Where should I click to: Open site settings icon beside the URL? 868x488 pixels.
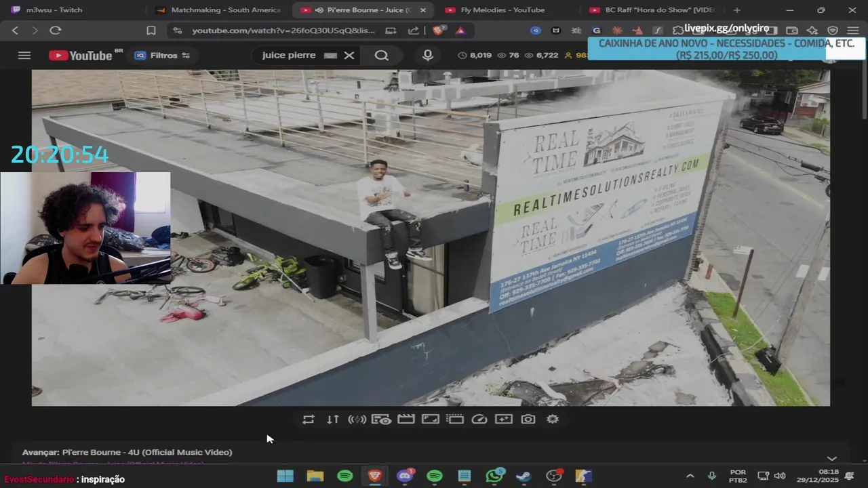tap(178, 30)
